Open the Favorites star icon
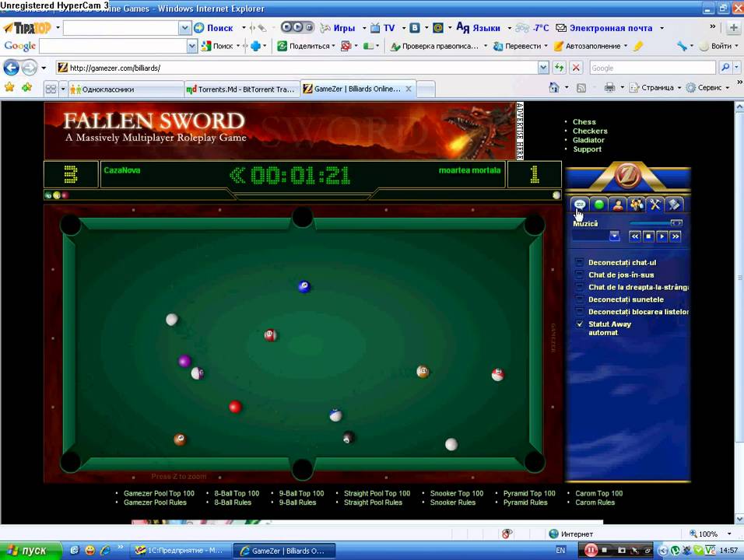The width and height of the screenshot is (744, 560). (x=9, y=88)
